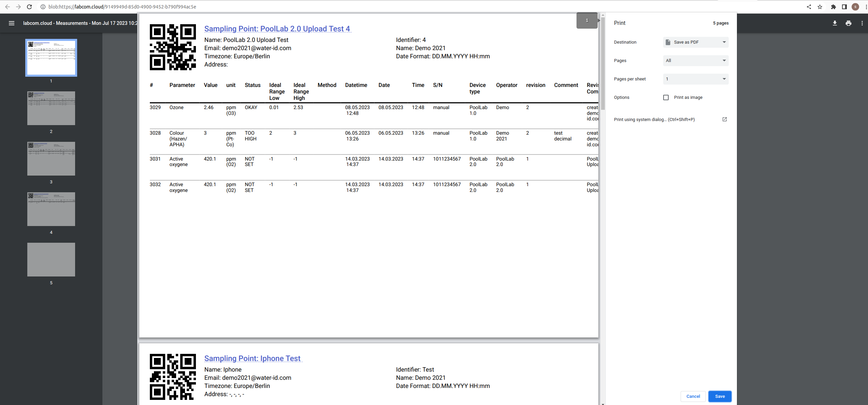Click the page 1 indicator badge in preview
This screenshot has height=405, width=868.
(587, 20)
